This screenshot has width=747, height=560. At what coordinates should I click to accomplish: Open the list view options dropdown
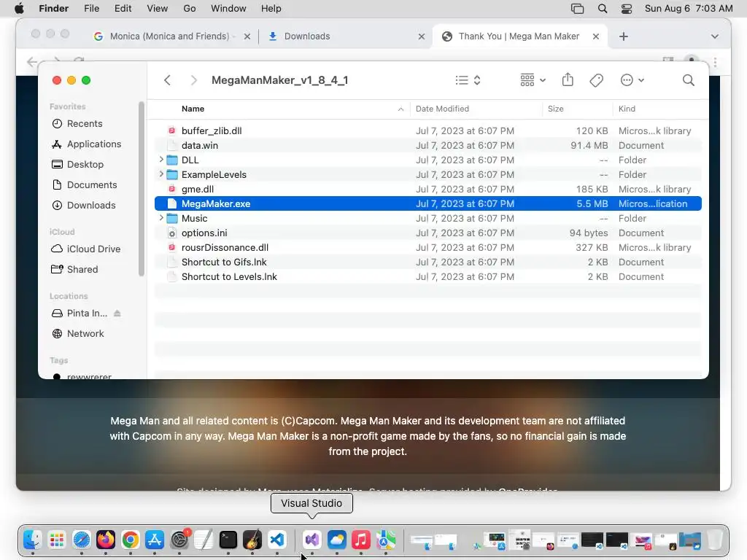pos(468,80)
